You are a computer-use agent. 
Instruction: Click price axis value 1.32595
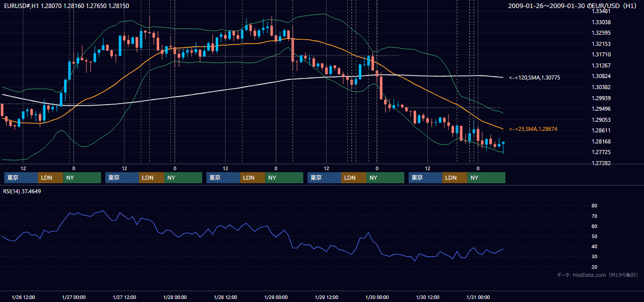601,33
